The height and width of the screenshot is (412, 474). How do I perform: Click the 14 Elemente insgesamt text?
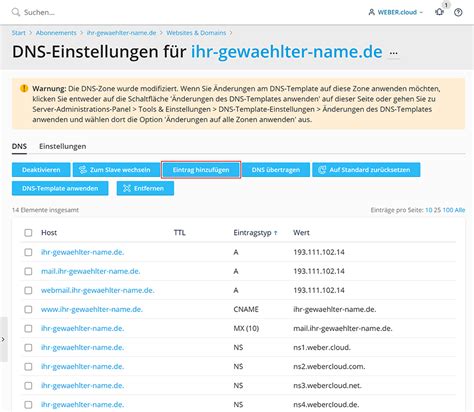(45, 210)
